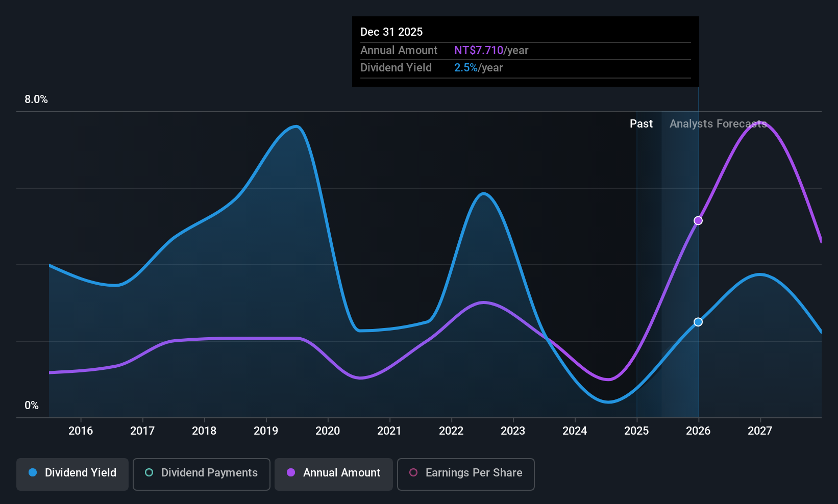Click the 2016 x-axis label

tap(81, 431)
